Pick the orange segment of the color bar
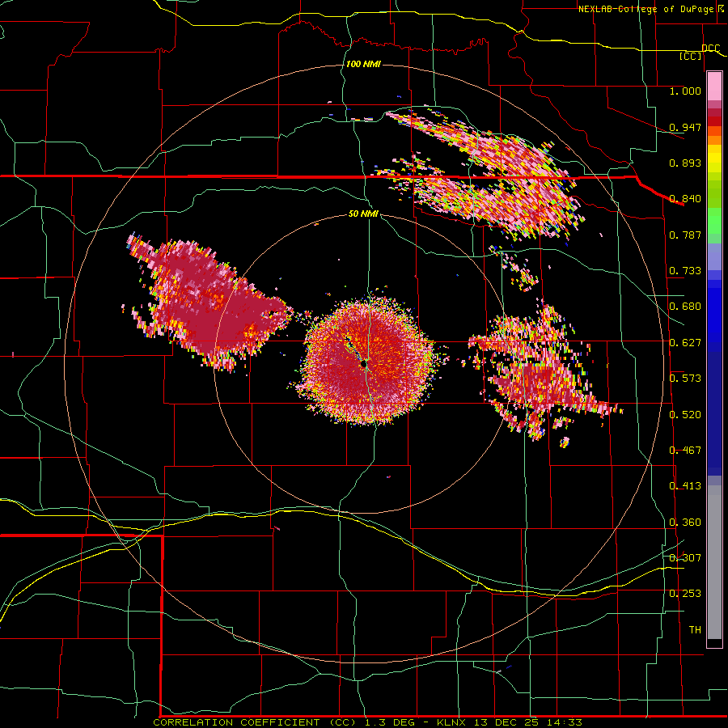The height and width of the screenshot is (728, 728). pos(714,140)
